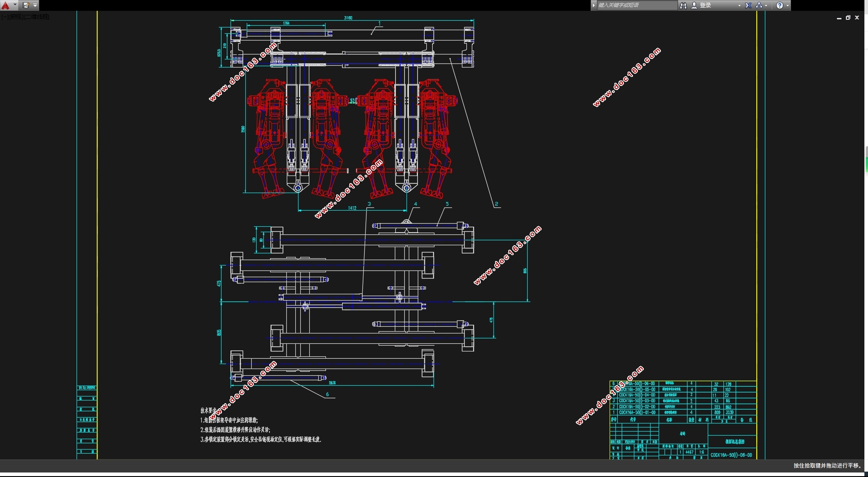Screen dimensions: 868x477
Task: Open the Autodesk Exchange X icon
Action: [748, 5]
